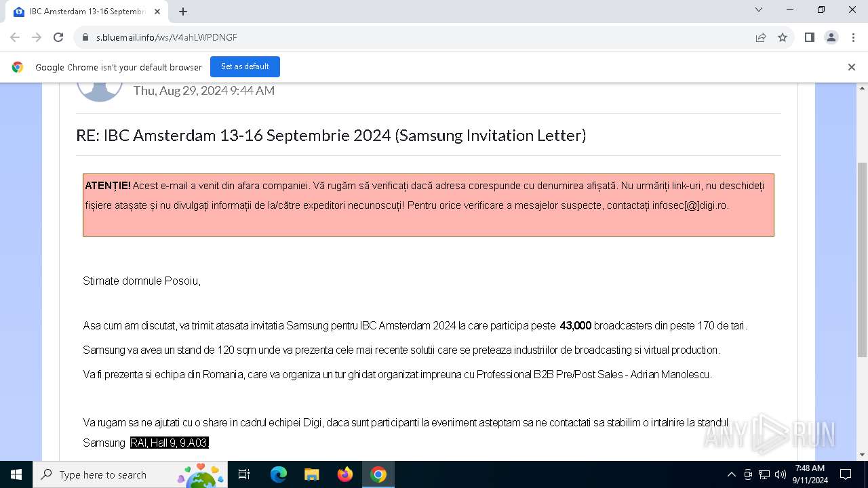Open the notifications action center
The image size is (868, 488).
click(x=846, y=474)
